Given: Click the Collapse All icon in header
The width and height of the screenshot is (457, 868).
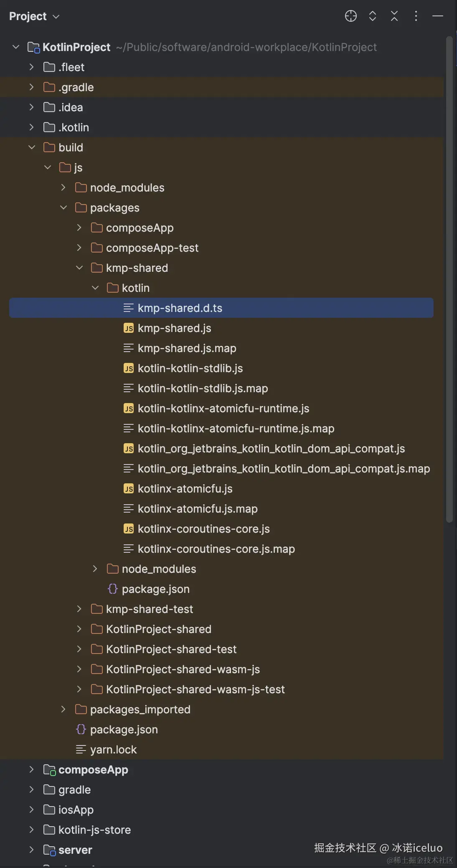Looking at the screenshot, I should (x=394, y=16).
